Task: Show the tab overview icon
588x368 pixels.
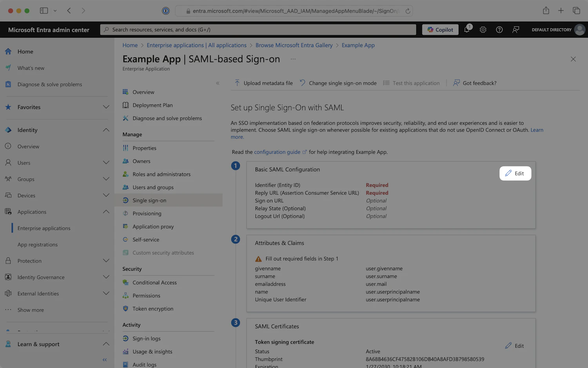Action: click(x=576, y=11)
